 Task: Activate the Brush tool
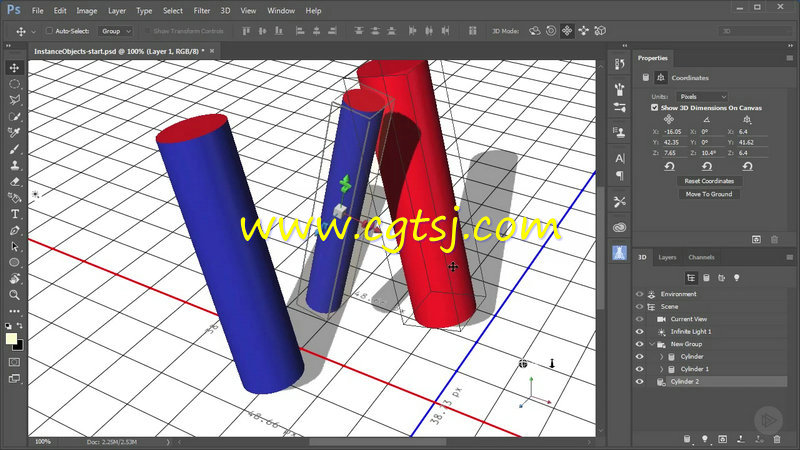[14, 149]
